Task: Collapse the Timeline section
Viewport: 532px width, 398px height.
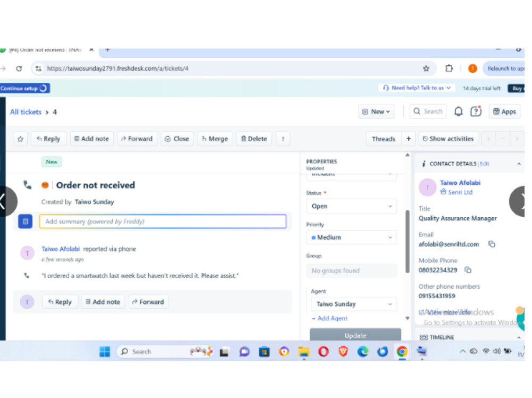Action: pos(519,337)
